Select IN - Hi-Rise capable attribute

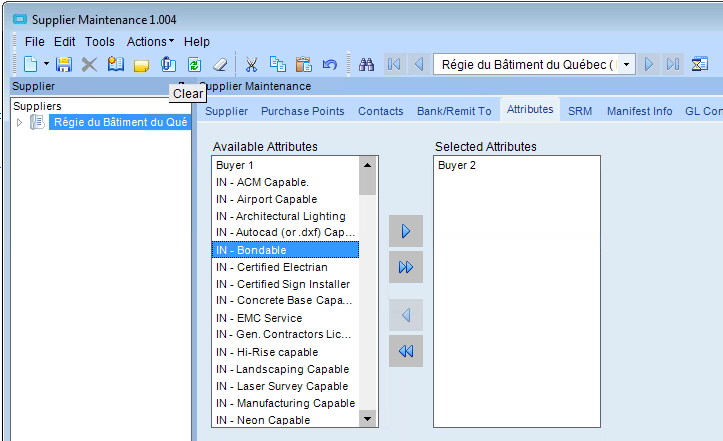tap(285, 352)
